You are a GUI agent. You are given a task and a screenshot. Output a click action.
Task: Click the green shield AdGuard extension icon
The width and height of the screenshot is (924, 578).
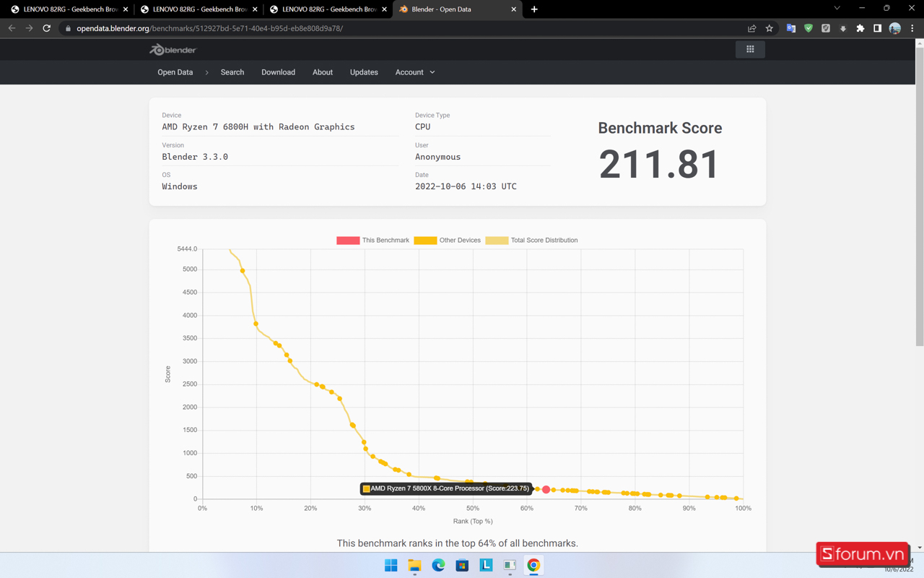coord(808,28)
